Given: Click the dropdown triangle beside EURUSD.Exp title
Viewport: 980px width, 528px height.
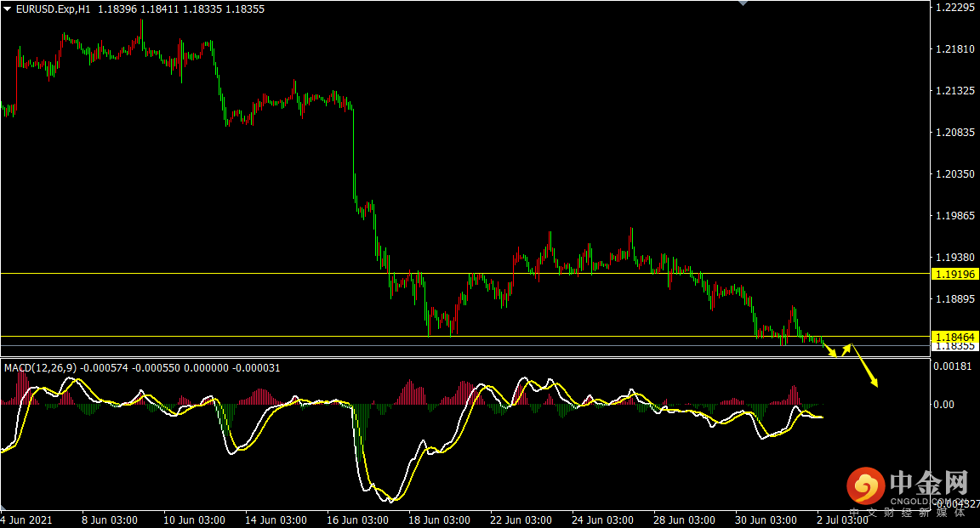Looking at the screenshot, I should pyautogui.click(x=8, y=9).
